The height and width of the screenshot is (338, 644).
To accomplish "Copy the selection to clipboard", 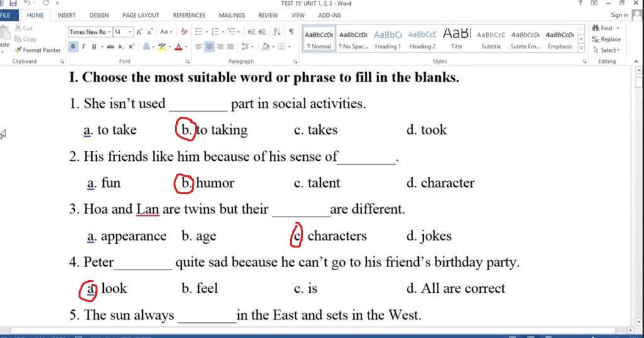I will [x=25, y=39].
